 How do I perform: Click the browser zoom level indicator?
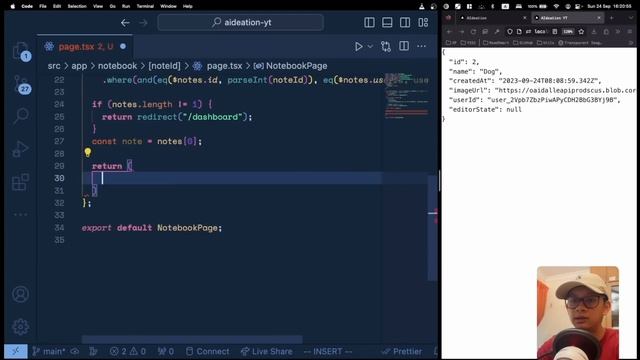[568, 31]
